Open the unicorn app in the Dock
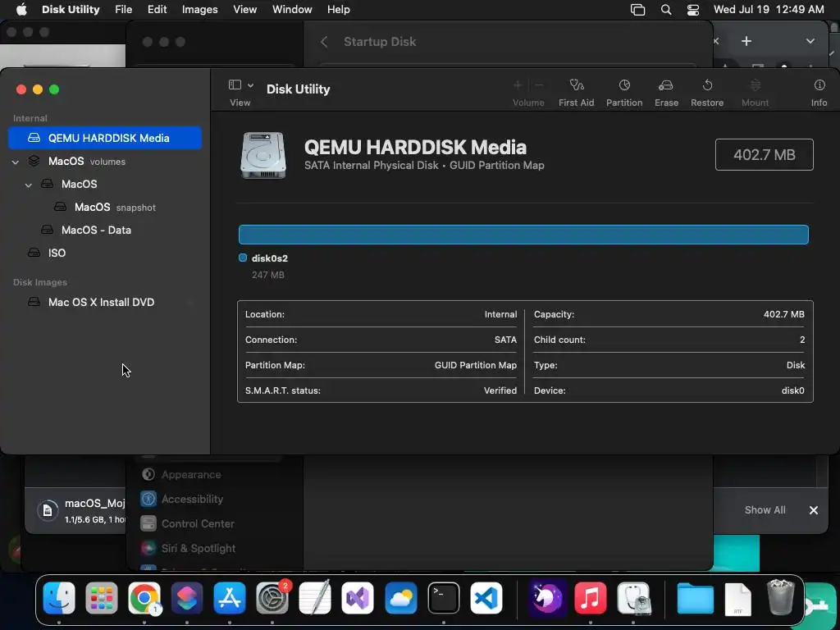 tap(547, 598)
